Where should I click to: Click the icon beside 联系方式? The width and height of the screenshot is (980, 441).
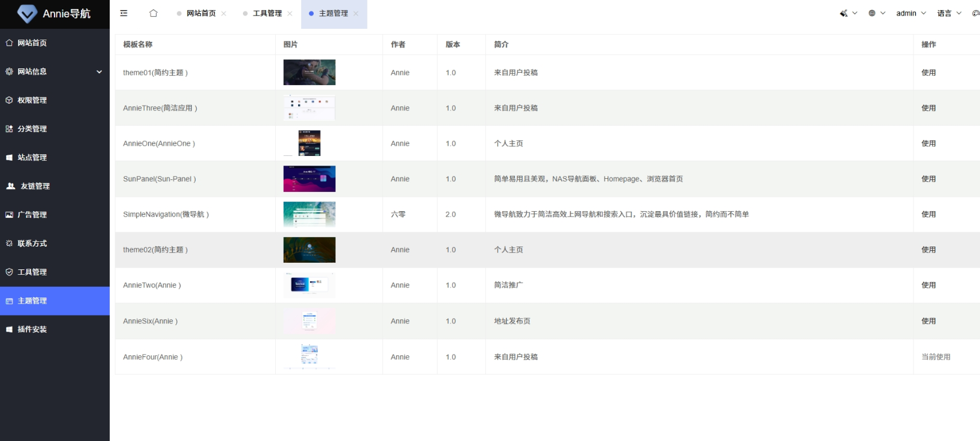coord(9,244)
